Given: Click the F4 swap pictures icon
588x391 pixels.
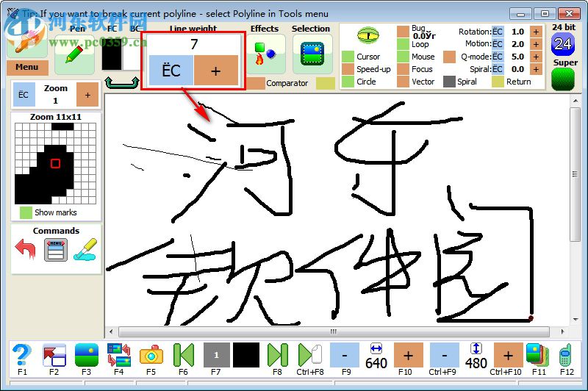Looking at the screenshot, I should (x=119, y=355).
